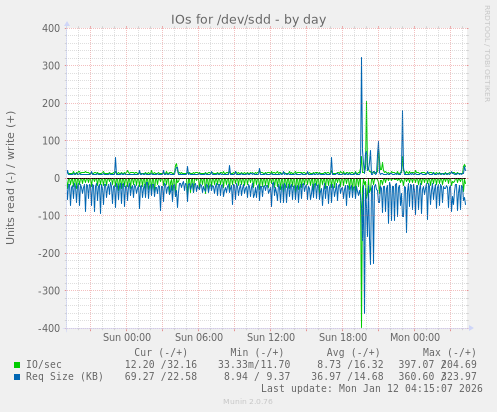Click Req Size average value '36.97 /14.68'
497x412 pixels.
347,377
